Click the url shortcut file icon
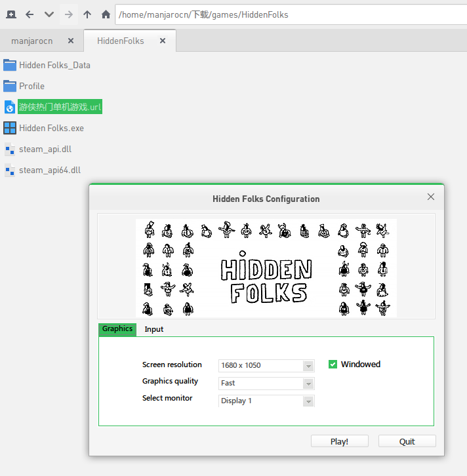The height and width of the screenshot is (476, 467). point(10,107)
